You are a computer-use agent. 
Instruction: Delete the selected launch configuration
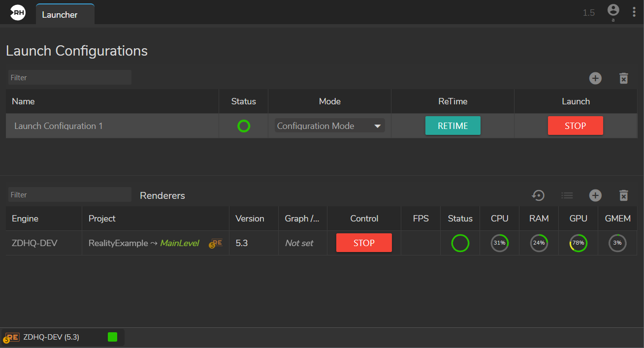pos(623,78)
